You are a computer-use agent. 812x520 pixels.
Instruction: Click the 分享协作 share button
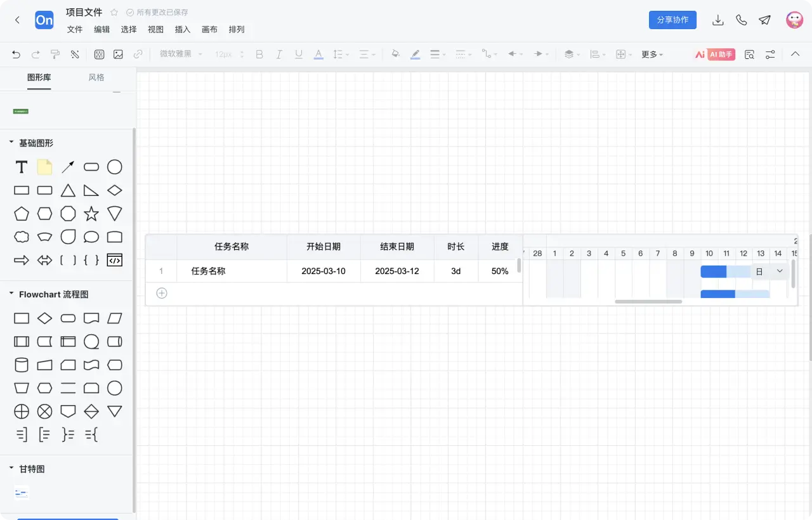point(672,20)
